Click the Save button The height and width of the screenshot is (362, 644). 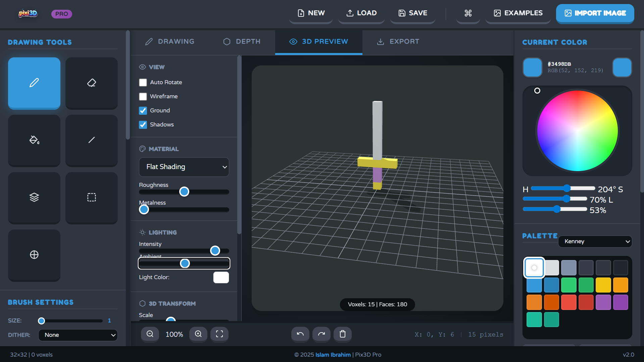point(413,13)
